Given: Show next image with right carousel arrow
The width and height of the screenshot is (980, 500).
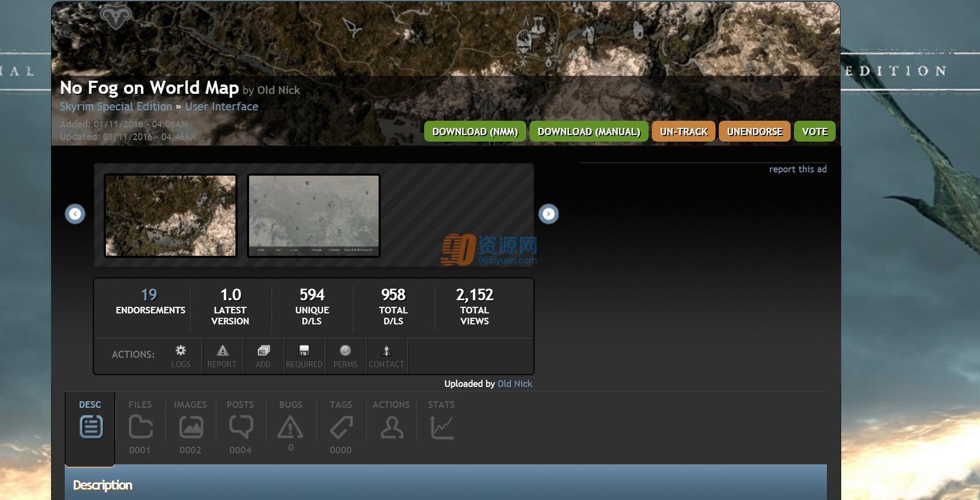Looking at the screenshot, I should point(548,214).
